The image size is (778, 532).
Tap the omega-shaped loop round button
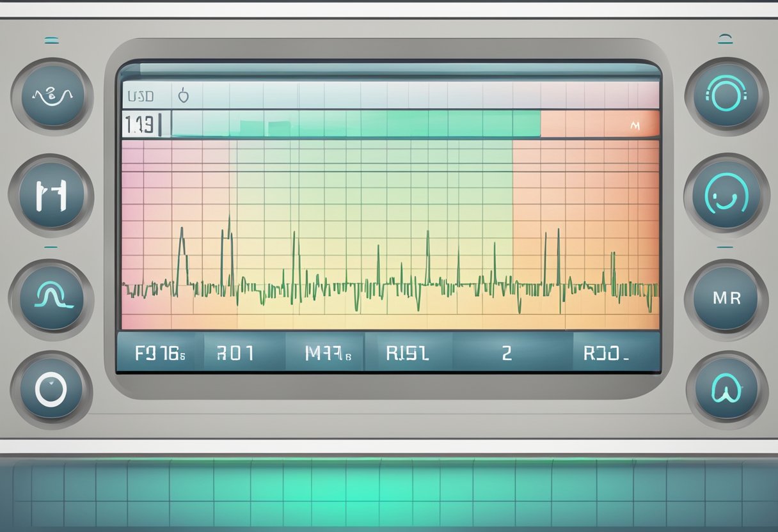(726, 388)
